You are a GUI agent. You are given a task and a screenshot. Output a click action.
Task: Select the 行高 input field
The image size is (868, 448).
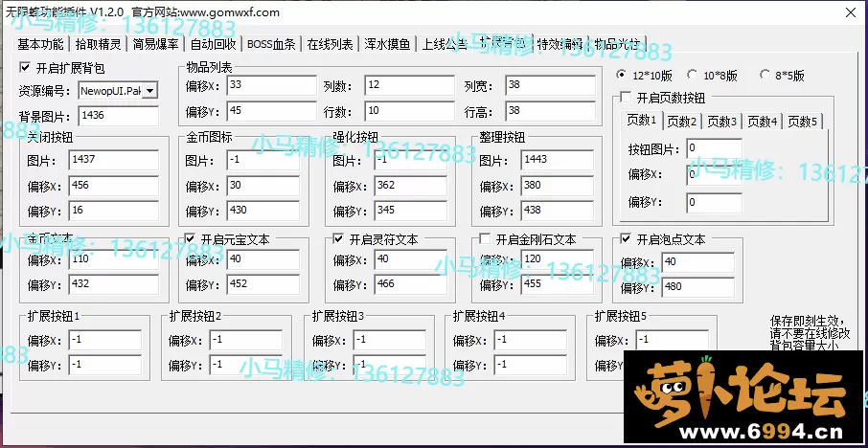tap(551, 111)
